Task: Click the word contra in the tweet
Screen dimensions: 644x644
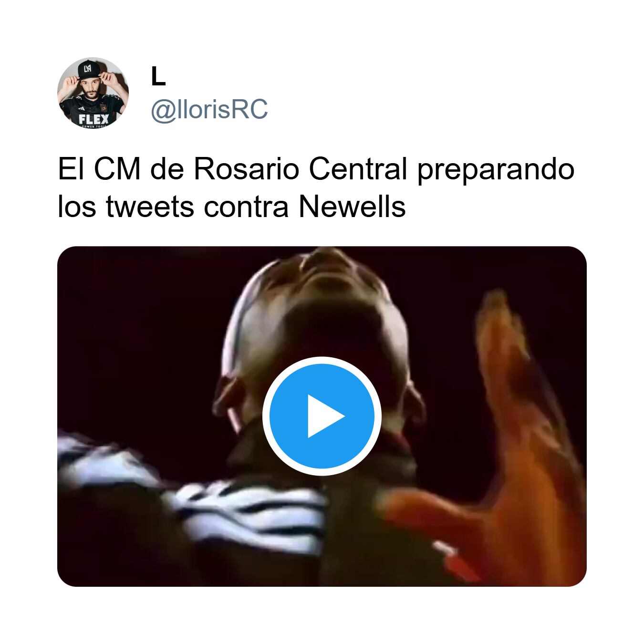Action: (246, 208)
